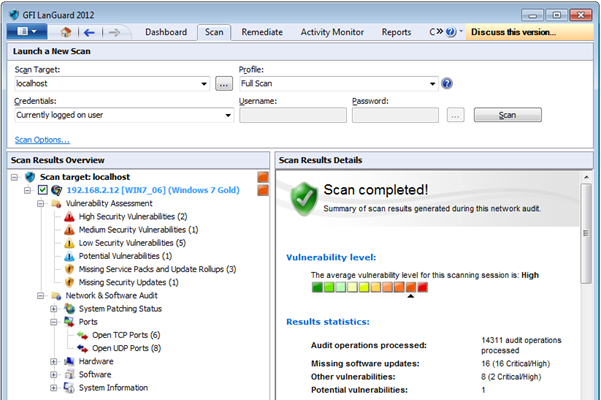
Task: Toggle the checkbox for 192.168.2.12 host
Action: pos(43,190)
